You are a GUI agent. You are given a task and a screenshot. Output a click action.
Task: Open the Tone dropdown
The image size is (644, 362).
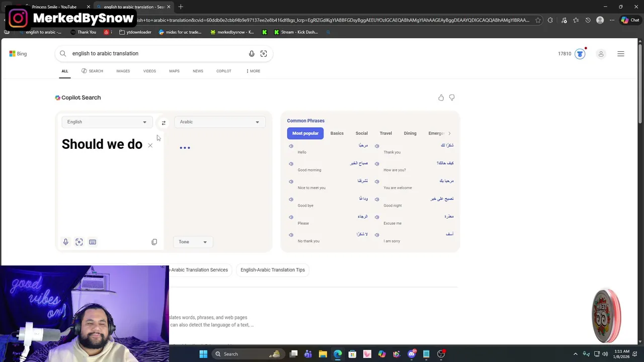[x=193, y=242]
